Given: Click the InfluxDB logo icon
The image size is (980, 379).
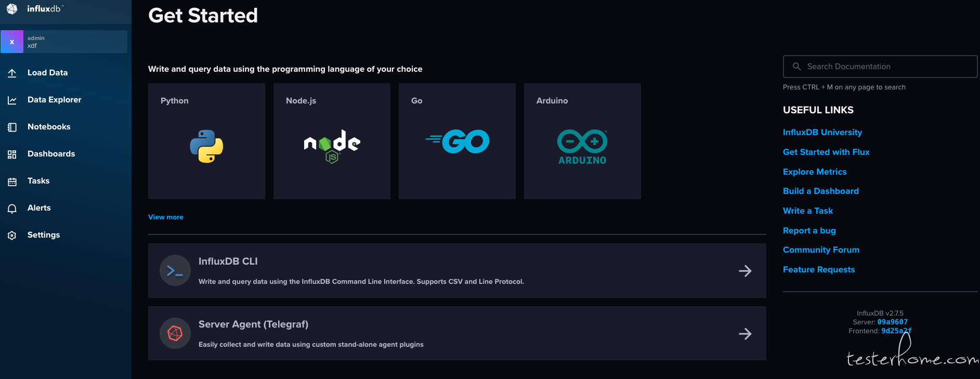Looking at the screenshot, I should (12, 9).
